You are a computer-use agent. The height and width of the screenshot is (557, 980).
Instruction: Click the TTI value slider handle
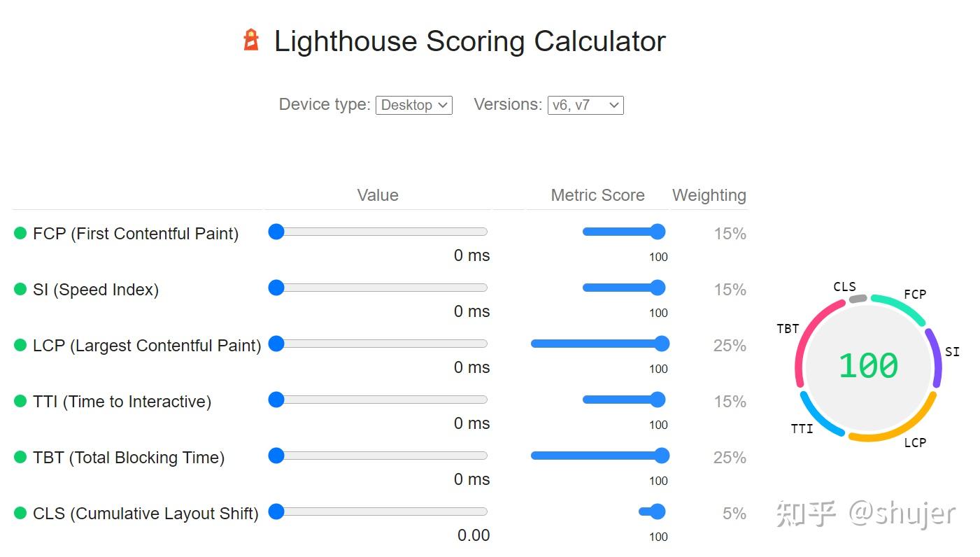pos(276,400)
